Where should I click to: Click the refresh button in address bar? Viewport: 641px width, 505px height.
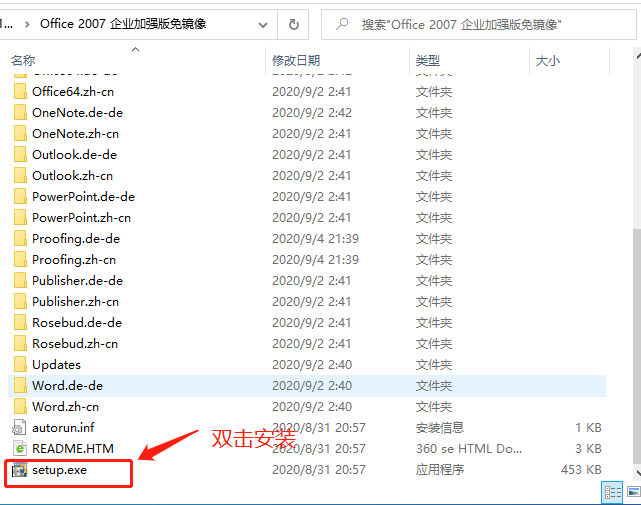pyautogui.click(x=294, y=25)
